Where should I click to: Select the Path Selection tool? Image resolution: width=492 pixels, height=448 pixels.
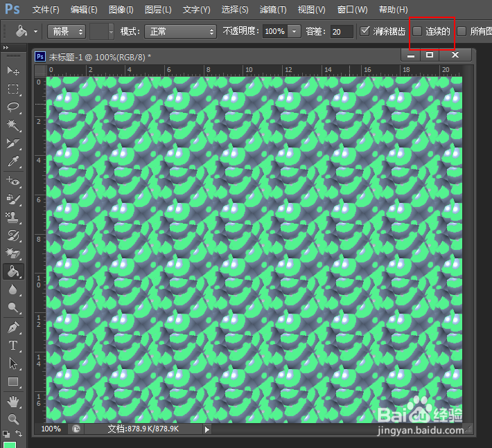[x=13, y=364]
